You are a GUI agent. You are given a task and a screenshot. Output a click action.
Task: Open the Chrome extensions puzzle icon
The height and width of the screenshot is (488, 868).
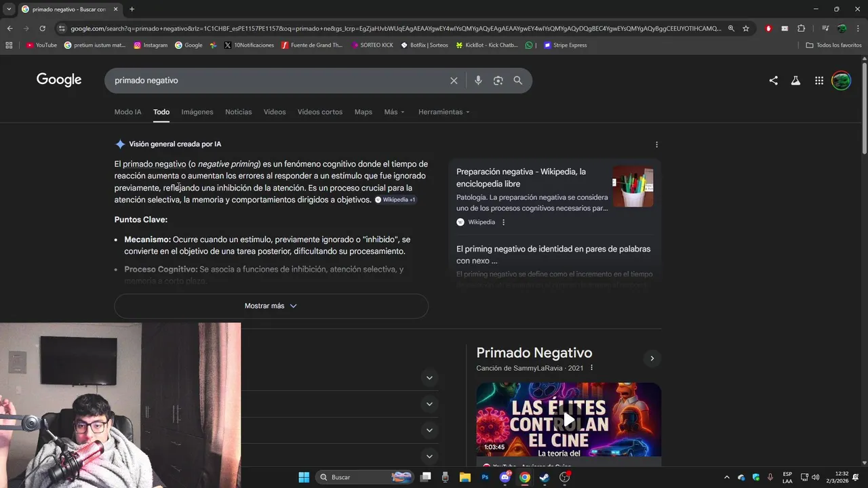point(801,28)
